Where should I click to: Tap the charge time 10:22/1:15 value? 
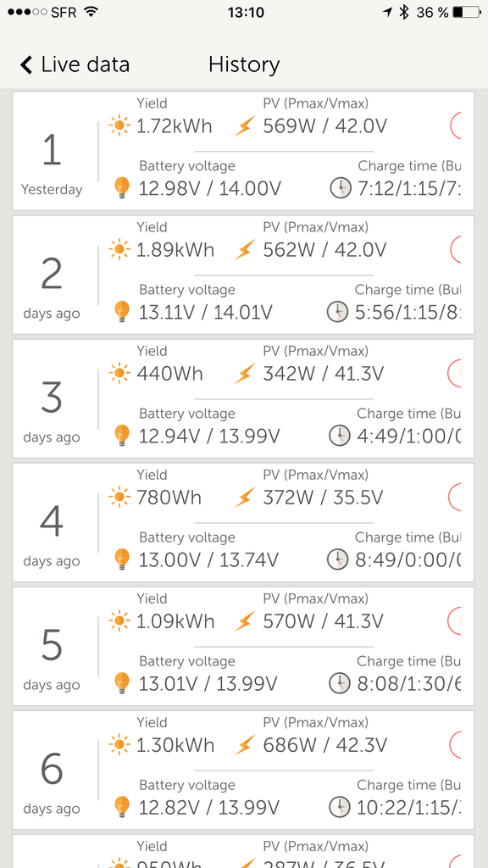point(408,807)
